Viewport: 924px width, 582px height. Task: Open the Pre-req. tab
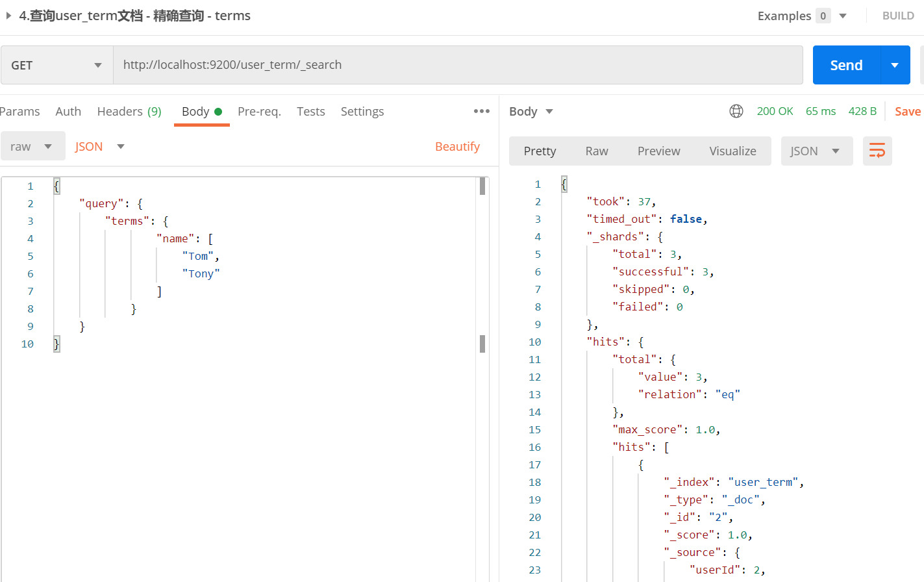point(259,111)
